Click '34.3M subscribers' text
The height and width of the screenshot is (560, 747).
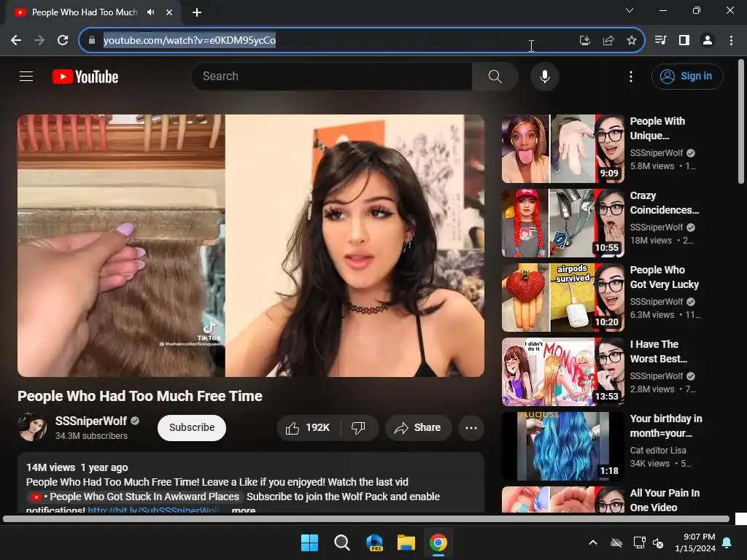click(91, 436)
